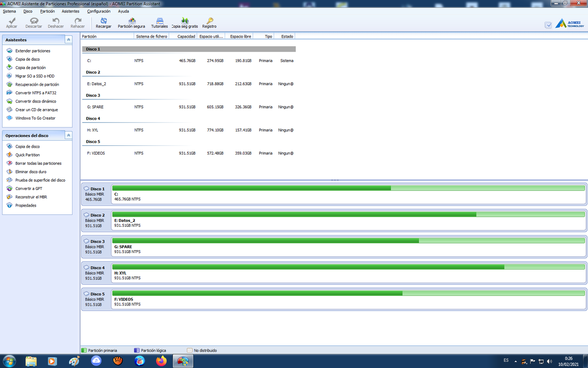Click the Deshacer toolbar icon

coord(56,21)
